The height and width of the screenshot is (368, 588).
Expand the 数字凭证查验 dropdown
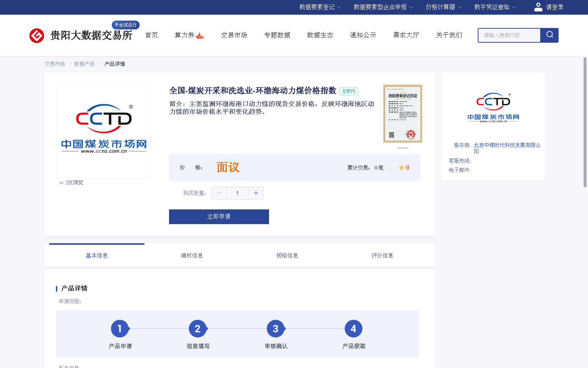495,7
